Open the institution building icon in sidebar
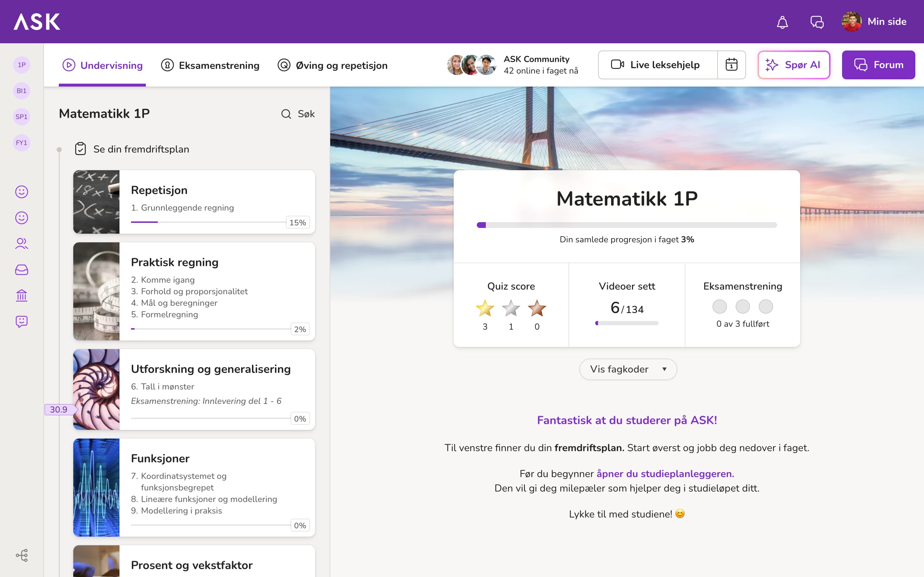Viewport: 924px width, 577px height. point(21,295)
